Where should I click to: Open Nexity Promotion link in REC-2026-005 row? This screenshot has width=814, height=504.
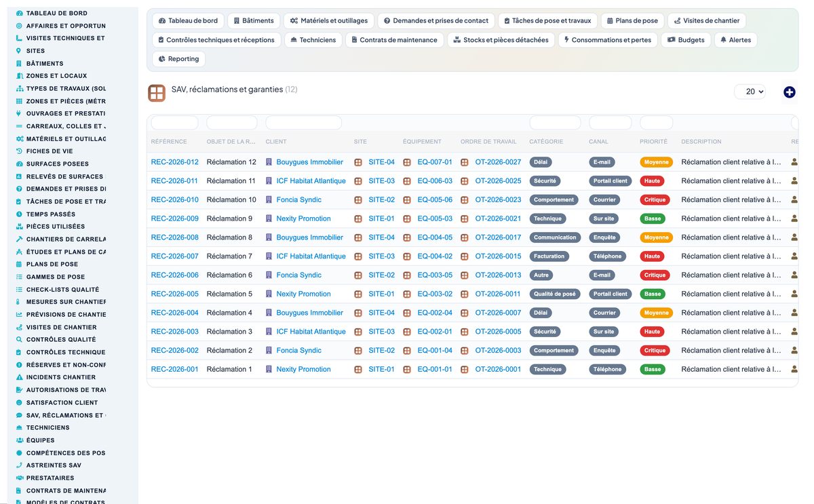pyautogui.click(x=303, y=294)
